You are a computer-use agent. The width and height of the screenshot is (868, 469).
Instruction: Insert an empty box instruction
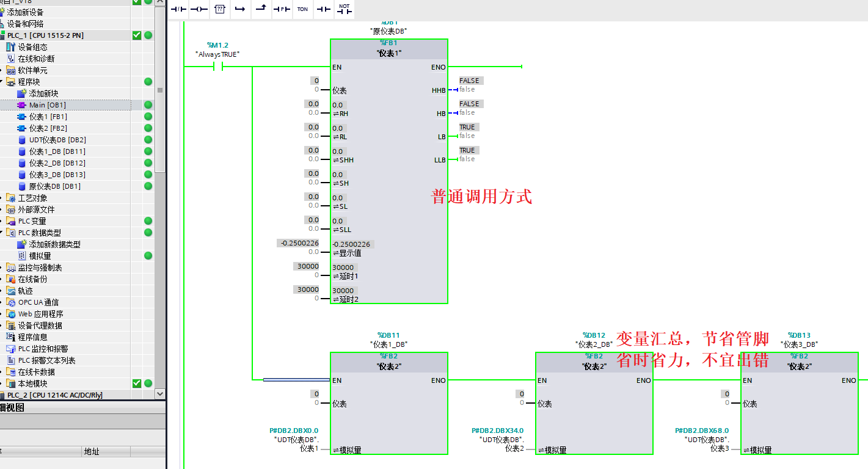[220, 9]
